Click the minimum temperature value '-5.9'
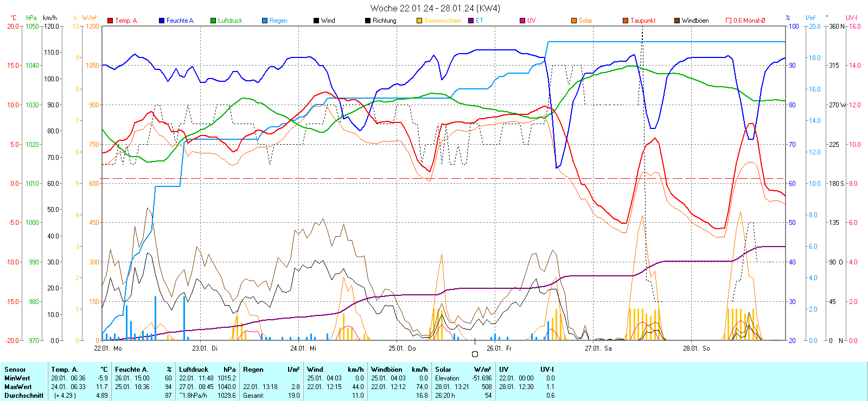 103,378
